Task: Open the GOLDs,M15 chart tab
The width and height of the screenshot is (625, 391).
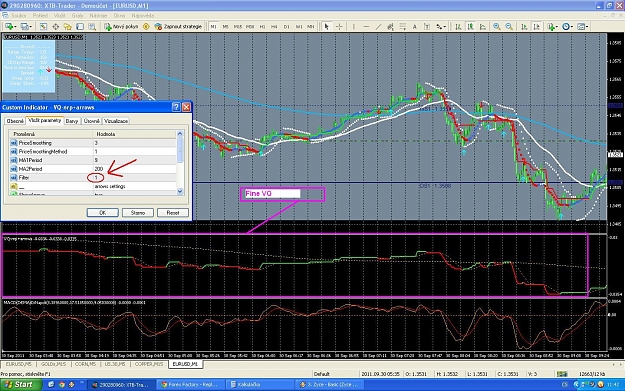Action: coord(53,364)
